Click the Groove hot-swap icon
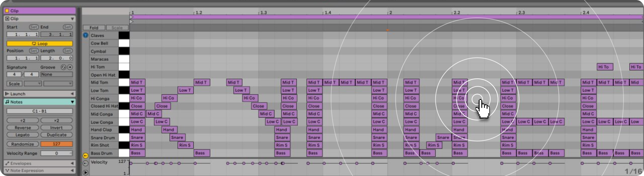 click(63, 67)
